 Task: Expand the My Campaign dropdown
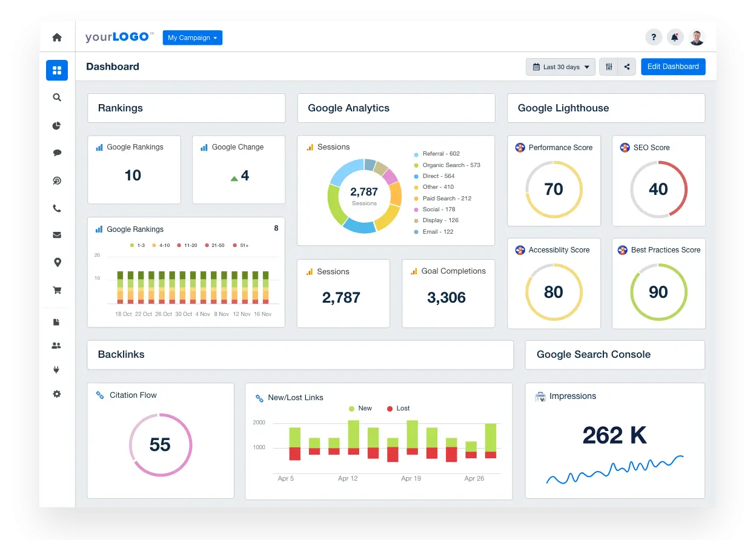[x=192, y=38]
